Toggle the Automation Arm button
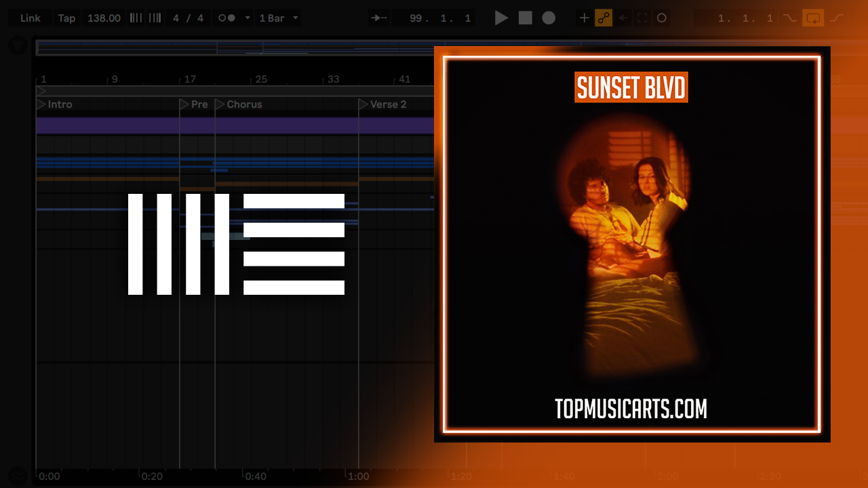The height and width of the screenshot is (488, 868). click(x=604, y=18)
